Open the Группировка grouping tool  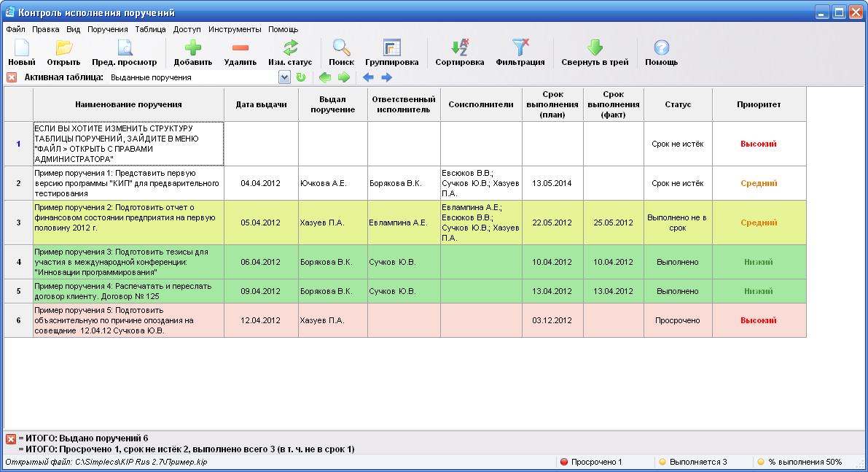392,53
